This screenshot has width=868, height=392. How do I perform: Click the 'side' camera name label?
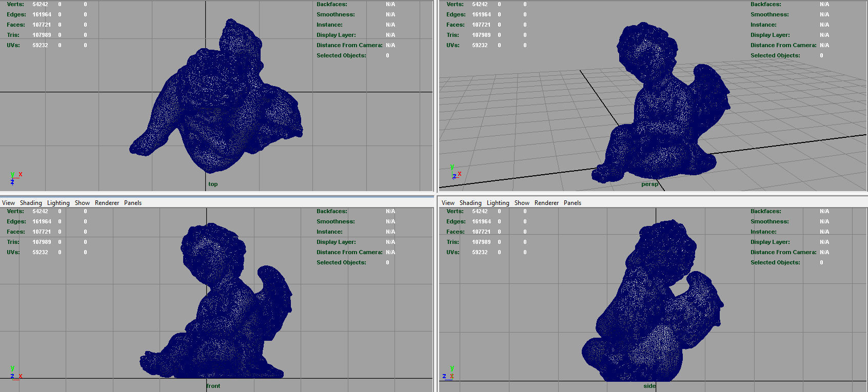pos(649,386)
